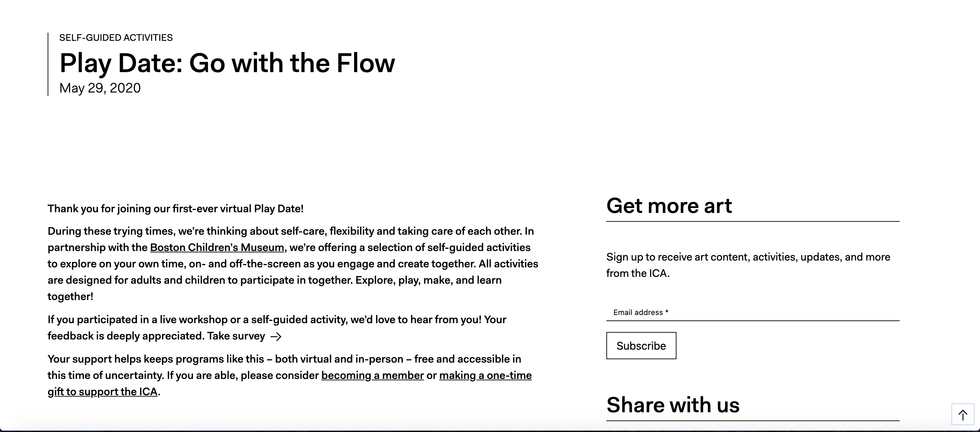Click the back-to-top arrow icon
The image size is (980, 432).
(x=963, y=415)
